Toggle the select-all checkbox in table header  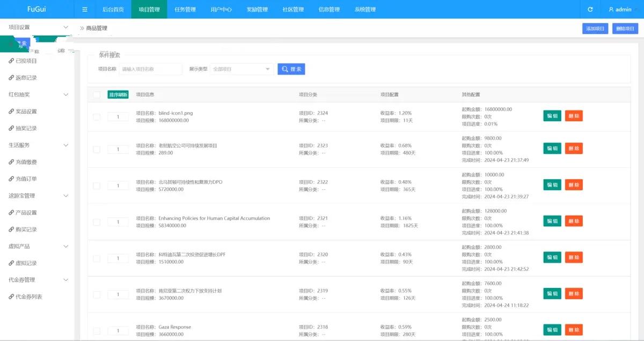97,95
